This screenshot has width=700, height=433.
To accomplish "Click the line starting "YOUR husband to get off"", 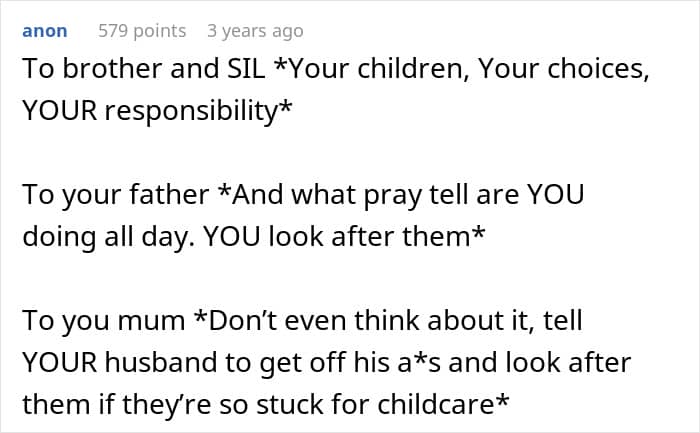I will (x=326, y=361).
